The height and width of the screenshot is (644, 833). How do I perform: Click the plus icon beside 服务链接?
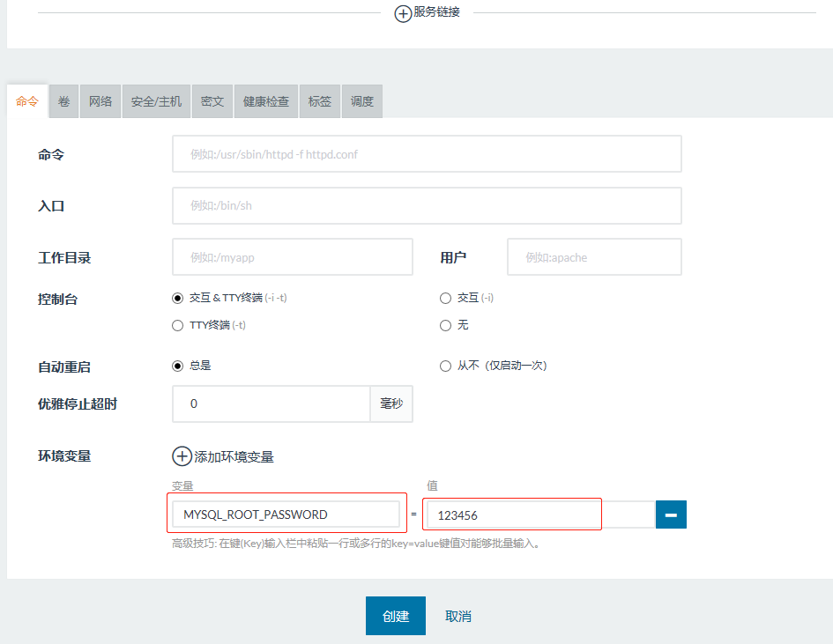pyautogui.click(x=403, y=13)
